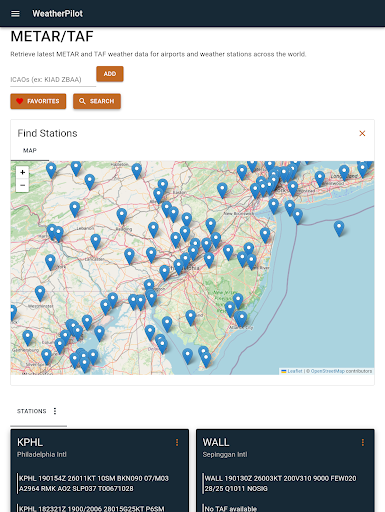Viewport: 385px width, 512px height.
Task: Open the Stations tab three-dot menu
Action: [x=55, y=411]
